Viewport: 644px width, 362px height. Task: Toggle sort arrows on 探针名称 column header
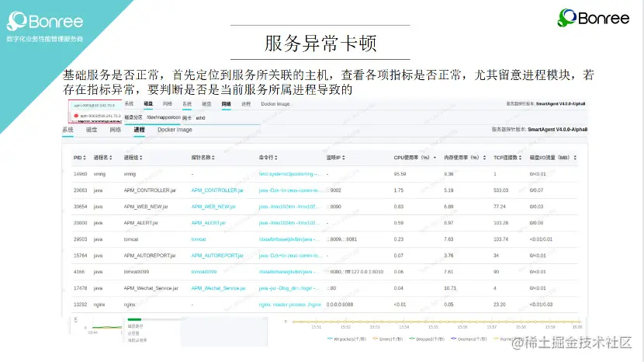213,158
